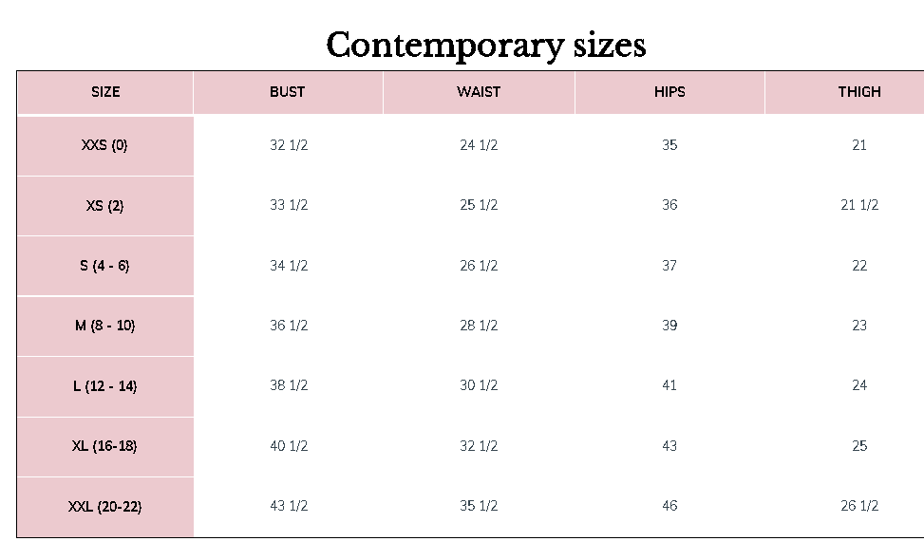Click the XXL (20-22) size label

(x=104, y=507)
